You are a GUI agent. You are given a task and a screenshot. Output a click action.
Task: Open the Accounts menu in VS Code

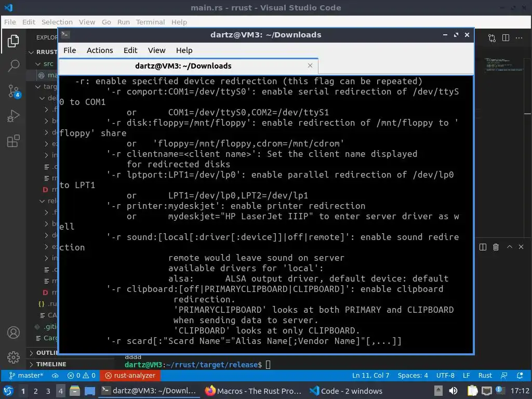click(13, 332)
